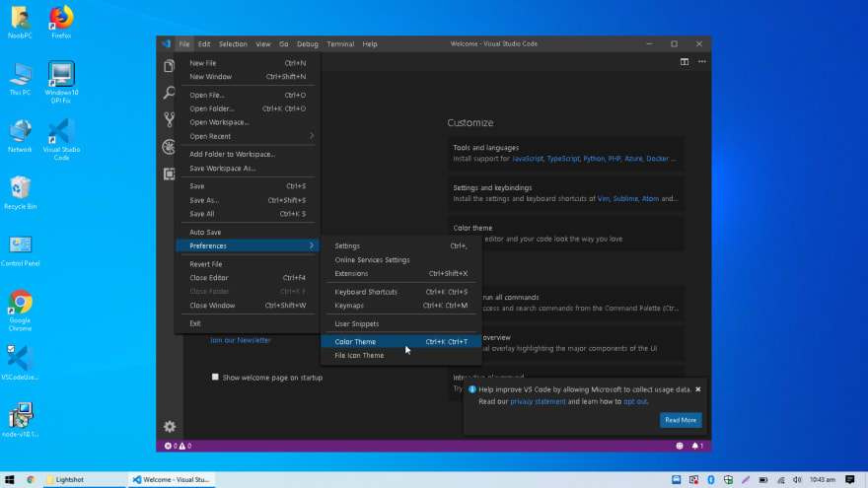This screenshot has height=488, width=868.
Task: Select User Snippets in Preferences submenu
Action: tap(400, 323)
